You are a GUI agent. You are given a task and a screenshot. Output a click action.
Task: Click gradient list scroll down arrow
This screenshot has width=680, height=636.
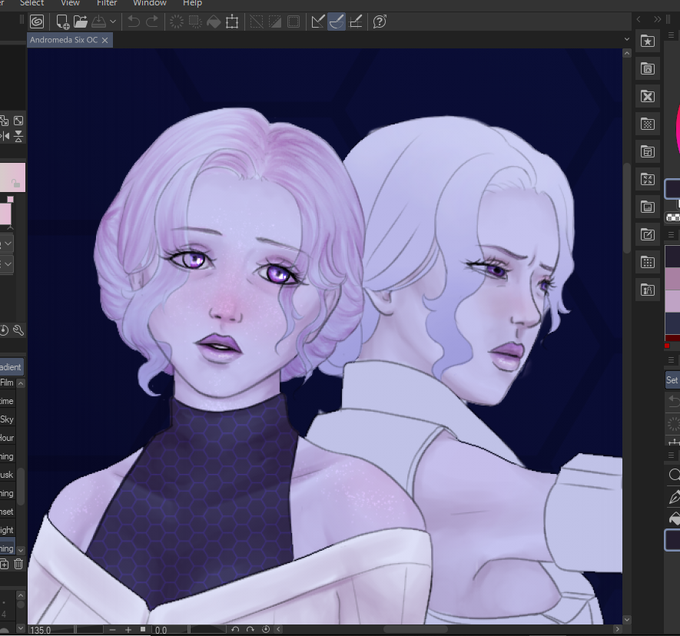pos(20,550)
